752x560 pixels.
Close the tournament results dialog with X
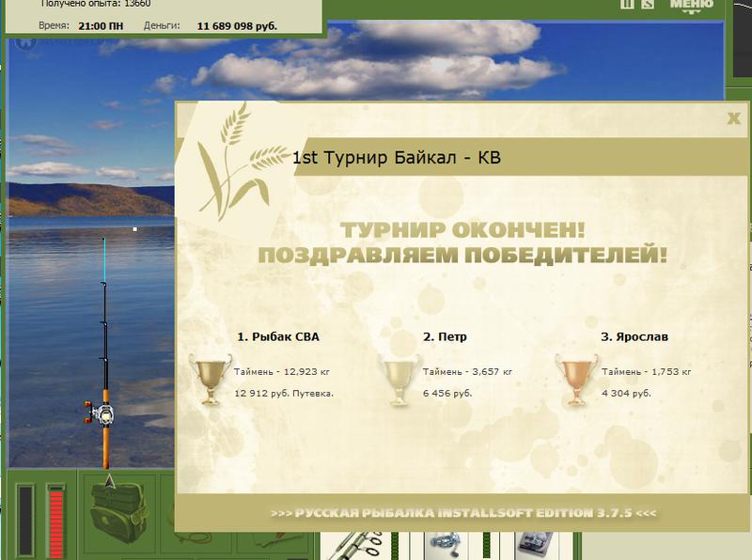(x=733, y=118)
